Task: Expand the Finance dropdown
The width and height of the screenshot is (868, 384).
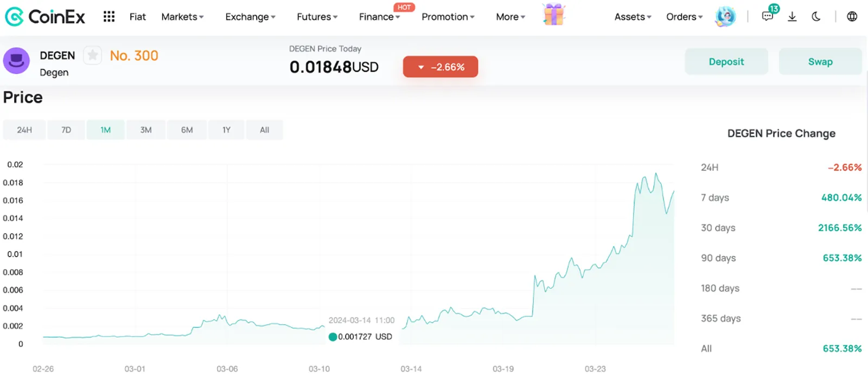Action: pos(379,17)
